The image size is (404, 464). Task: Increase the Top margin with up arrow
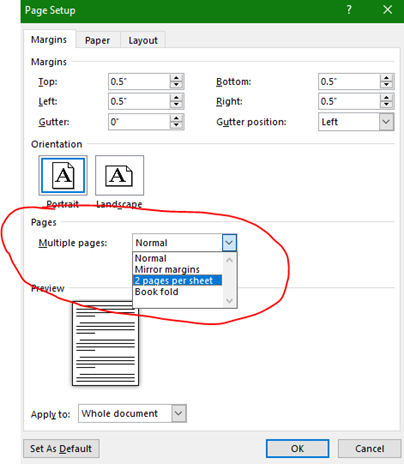tap(176, 78)
